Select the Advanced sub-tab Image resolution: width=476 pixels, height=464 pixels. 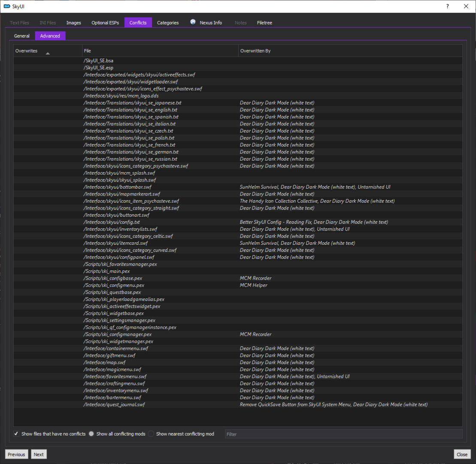point(50,36)
